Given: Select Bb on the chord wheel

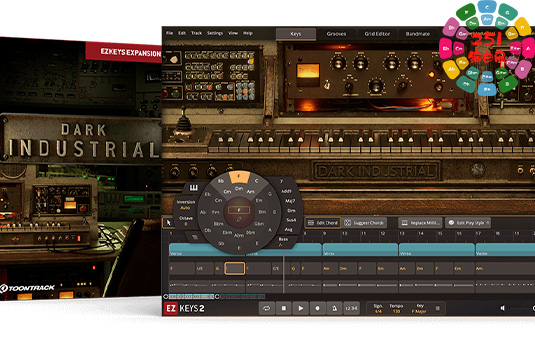Looking at the screenshot, I should [x=221, y=181].
